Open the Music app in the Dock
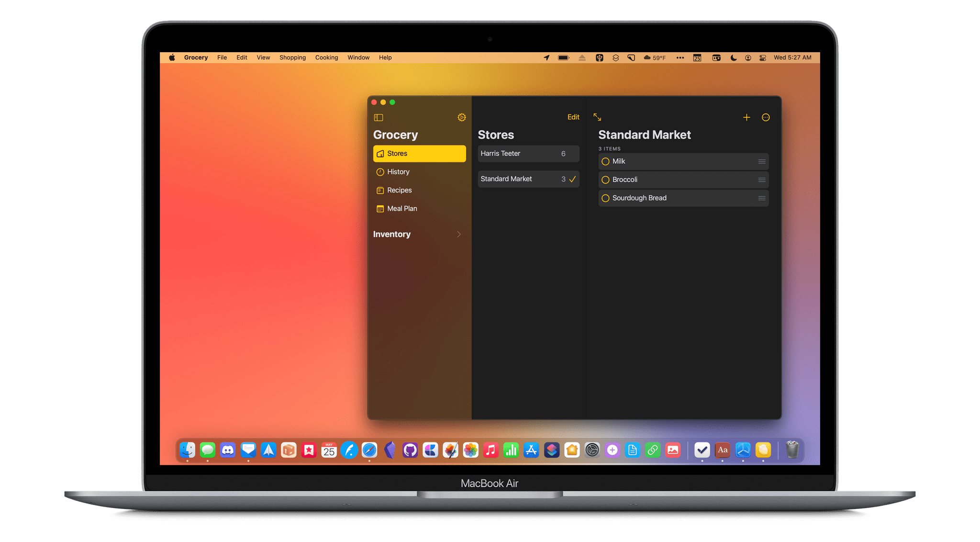980x542 pixels. (491, 450)
